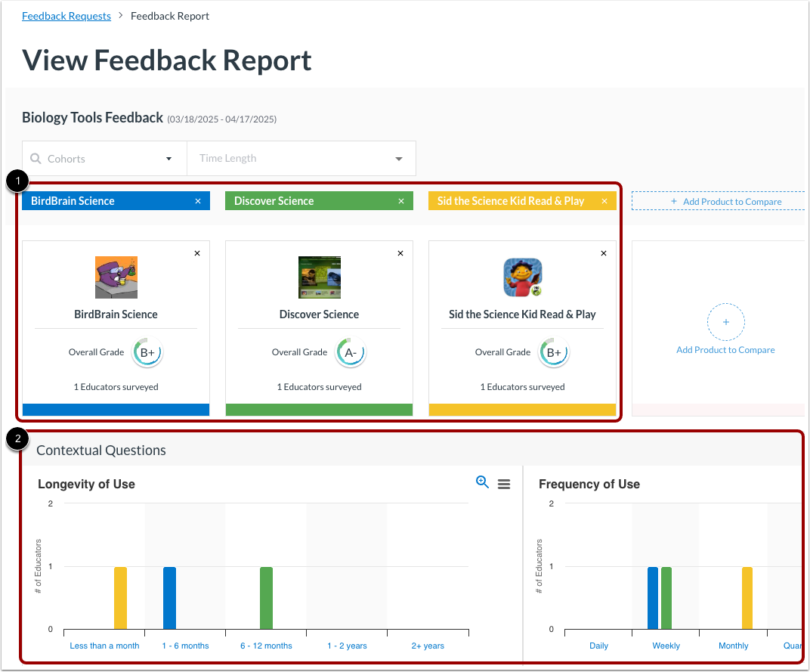The image size is (810, 672).
Task: Expand the Cohorts dropdown arrow
Action: coord(168,159)
